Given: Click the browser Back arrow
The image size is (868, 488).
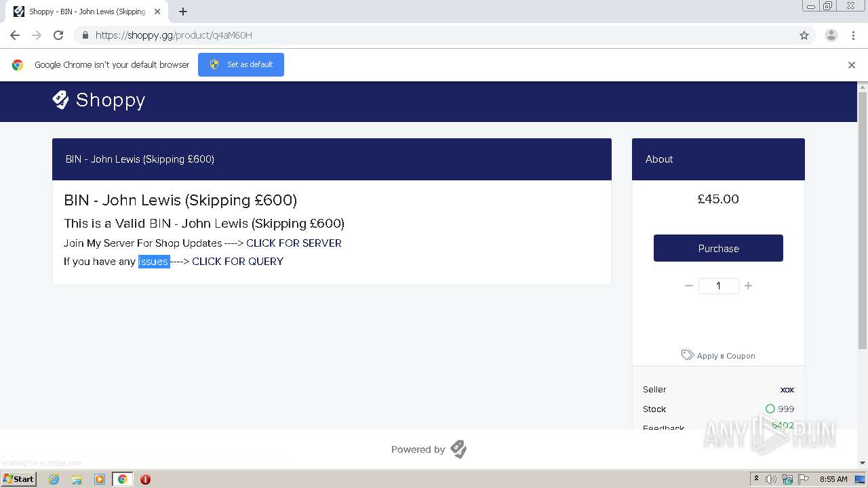Looking at the screenshot, I should click(15, 35).
